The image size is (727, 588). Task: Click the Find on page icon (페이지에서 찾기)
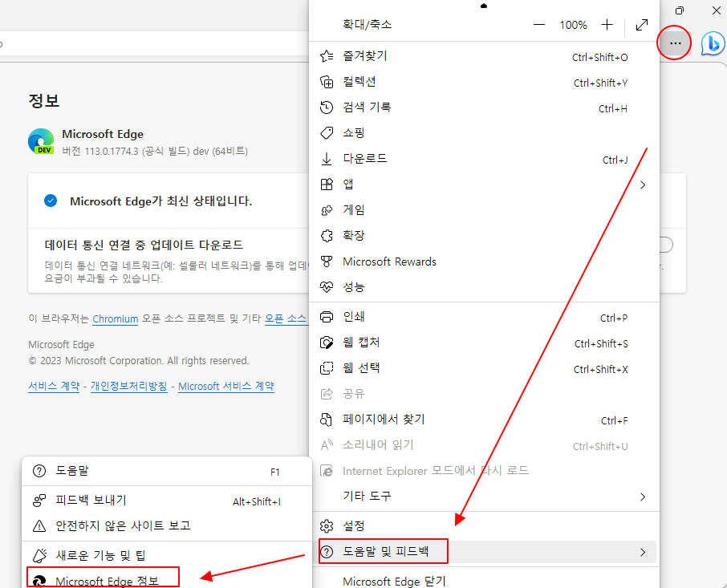pos(327,420)
